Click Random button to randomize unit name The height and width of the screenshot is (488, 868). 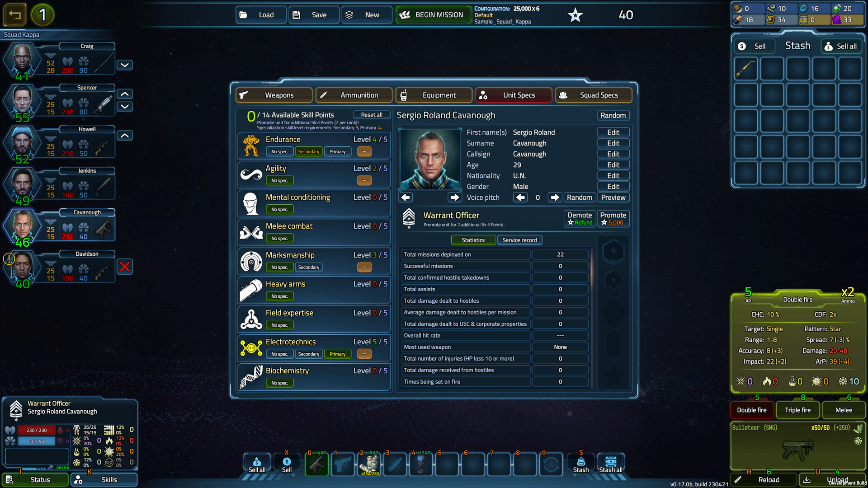point(613,115)
